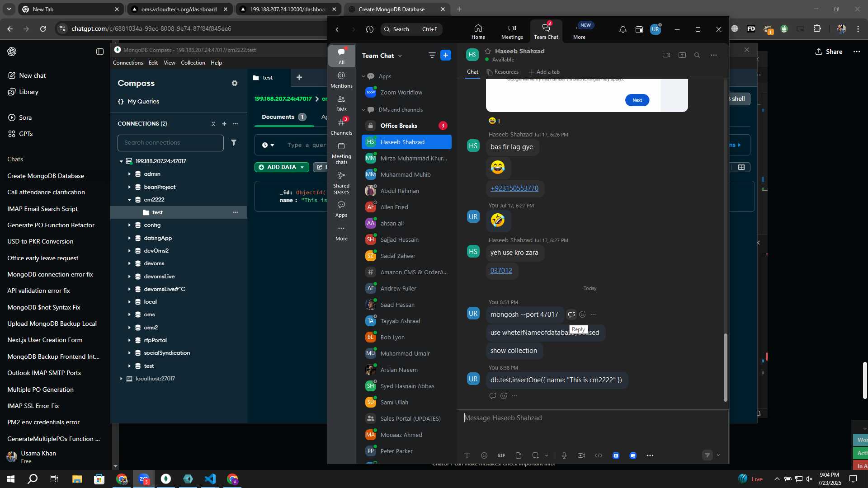Click the Zoom calendar icon in header
Image resolution: width=868 pixels, height=488 pixels.
click(x=639, y=29)
